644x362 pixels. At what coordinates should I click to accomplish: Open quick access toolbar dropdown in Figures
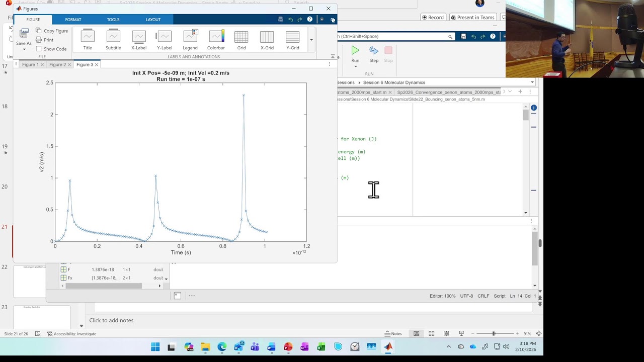click(x=321, y=20)
